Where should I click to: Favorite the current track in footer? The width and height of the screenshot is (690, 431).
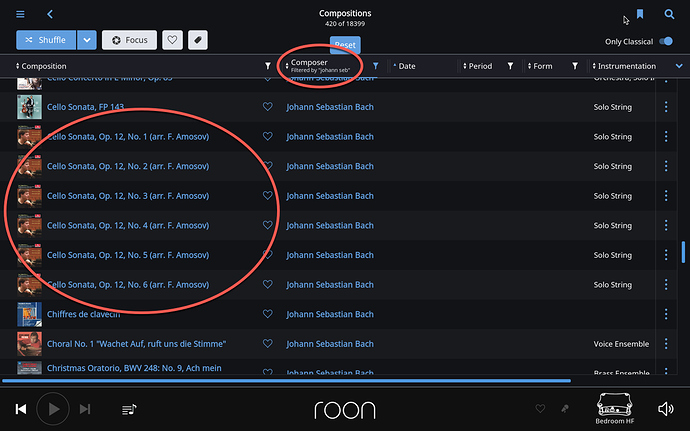pos(540,409)
